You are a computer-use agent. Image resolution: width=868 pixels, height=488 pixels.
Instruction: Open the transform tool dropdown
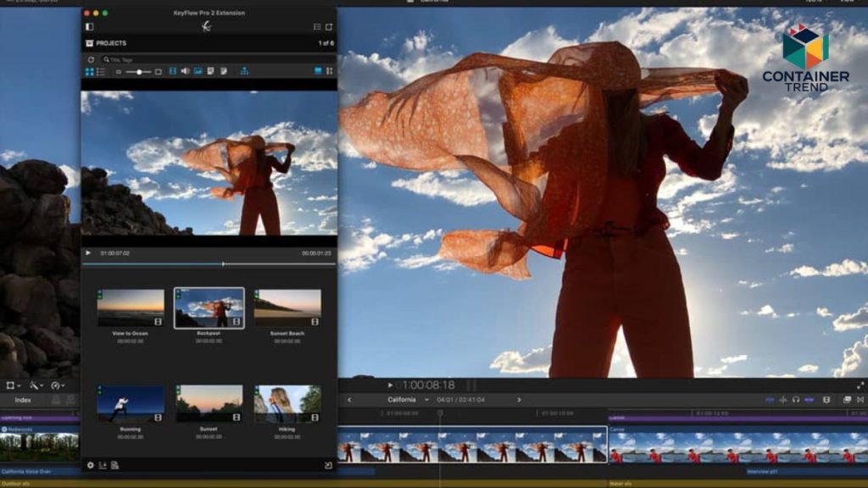(x=14, y=385)
